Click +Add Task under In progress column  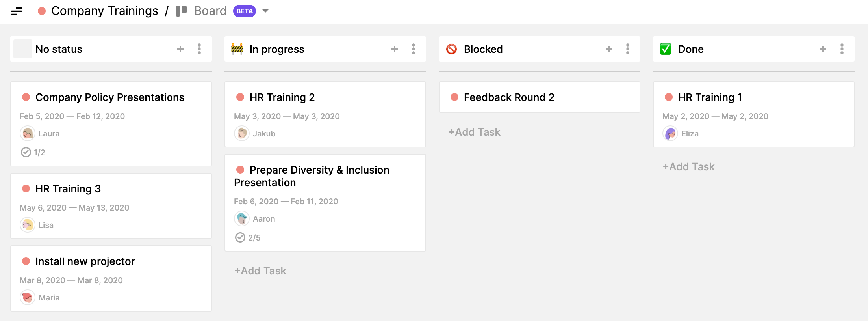coord(260,271)
